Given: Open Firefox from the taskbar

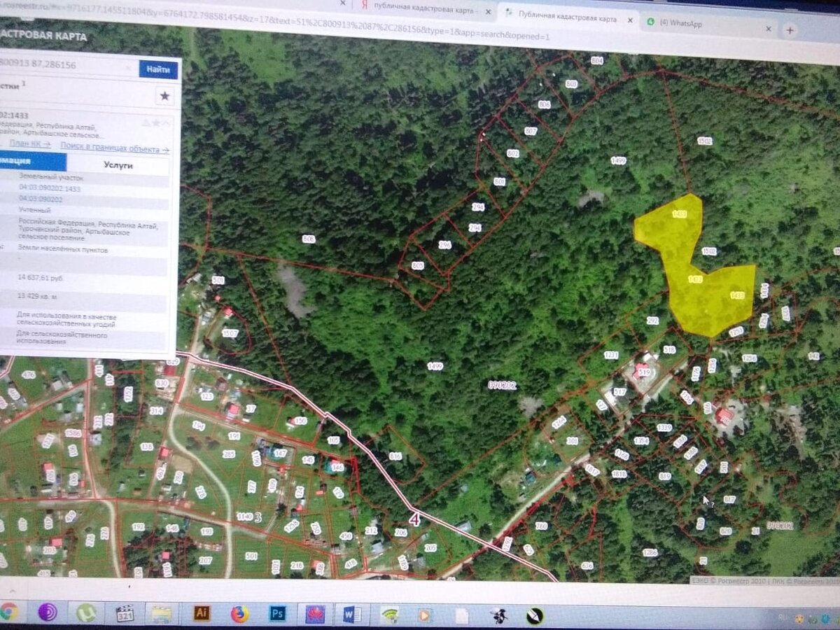Looking at the screenshot, I should coord(239,615).
